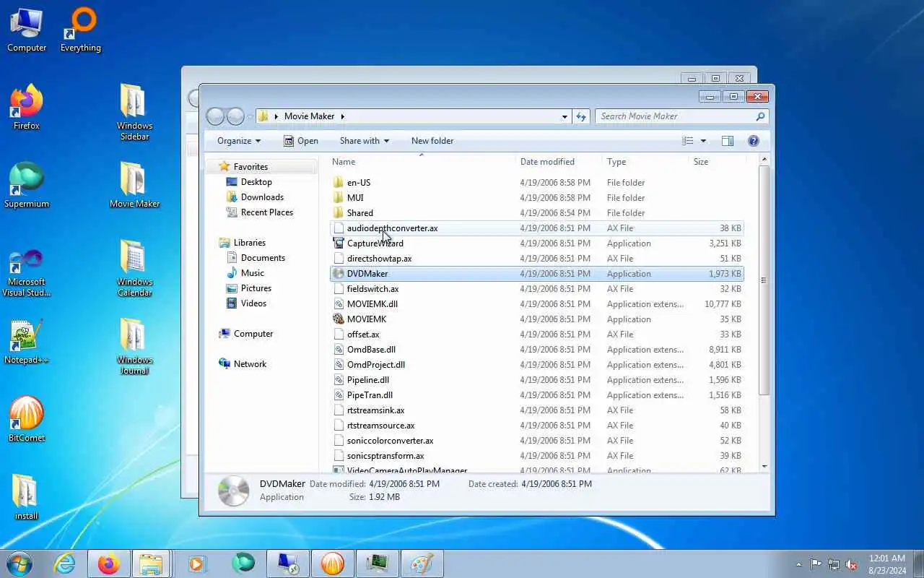This screenshot has height=578, width=924.
Task: Open Recent Places in Favorites
Action: click(267, 212)
